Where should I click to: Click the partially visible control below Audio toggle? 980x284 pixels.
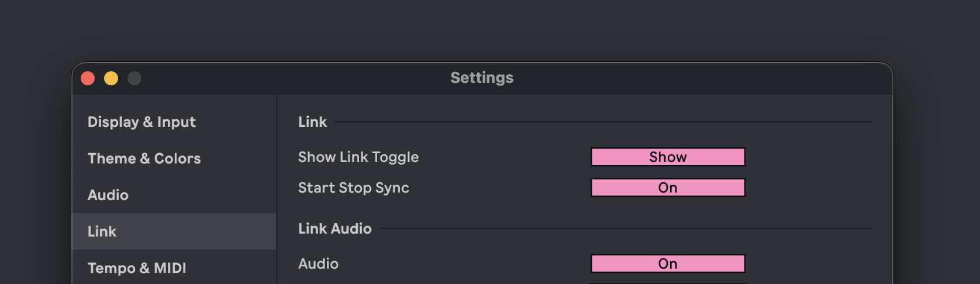(668, 283)
